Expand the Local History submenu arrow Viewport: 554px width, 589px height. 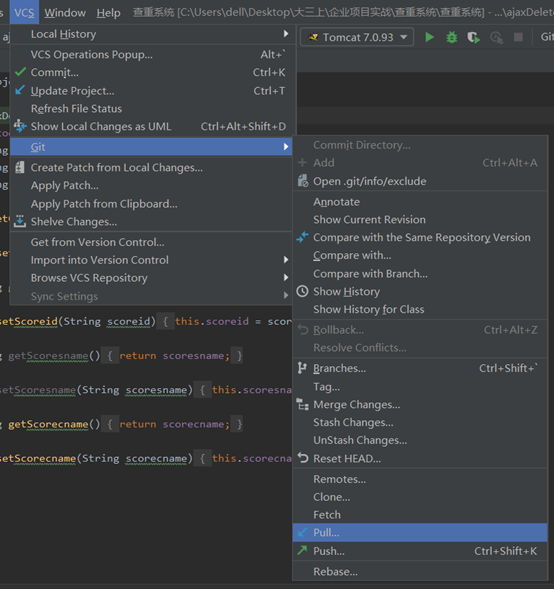(x=286, y=34)
